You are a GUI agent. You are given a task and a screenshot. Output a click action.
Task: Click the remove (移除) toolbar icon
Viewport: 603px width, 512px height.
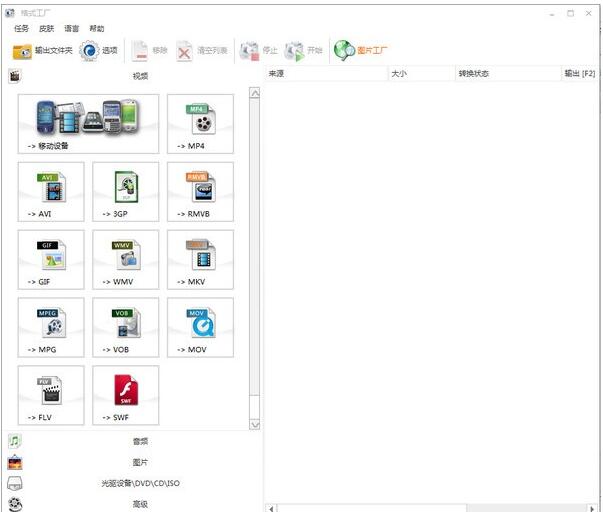click(x=140, y=51)
